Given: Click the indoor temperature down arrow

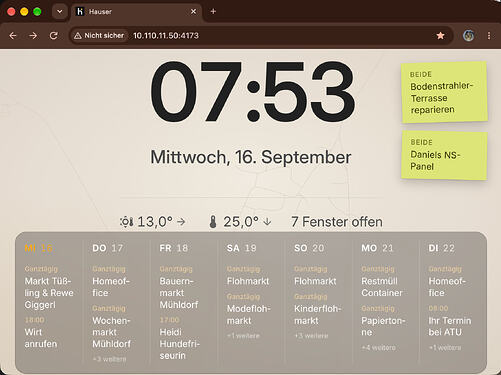Looking at the screenshot, I should click(x=267, y=222).
